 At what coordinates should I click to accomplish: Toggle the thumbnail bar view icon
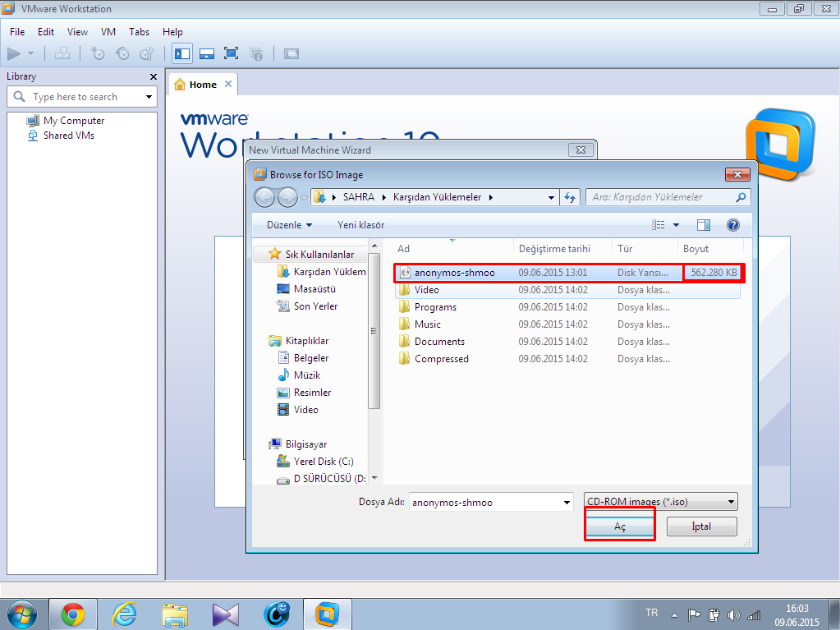point(207,53)
